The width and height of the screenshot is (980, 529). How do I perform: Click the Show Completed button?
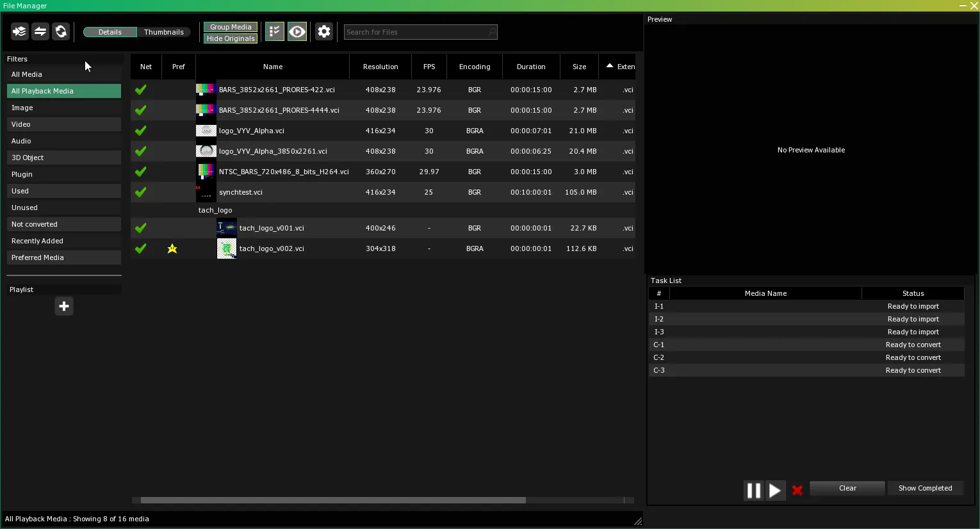click(x=925, y=488)
